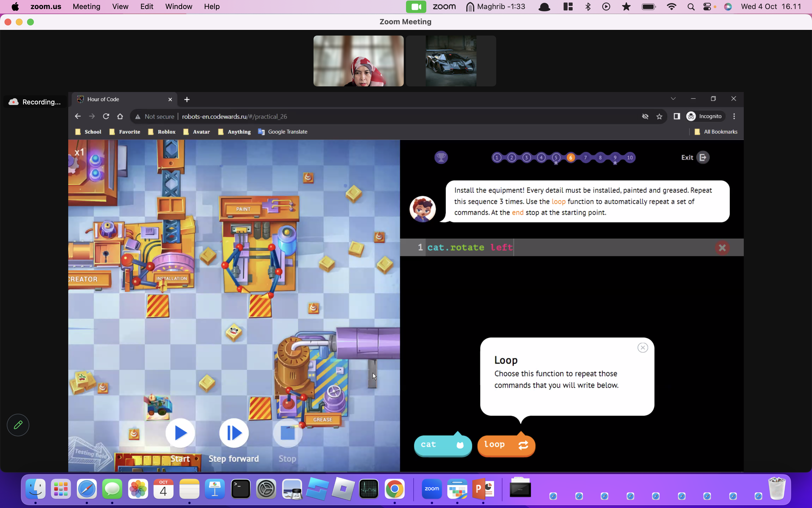Open the Google Translate bookmark
This screenshot has height=508, width=812.
(283, 132)
